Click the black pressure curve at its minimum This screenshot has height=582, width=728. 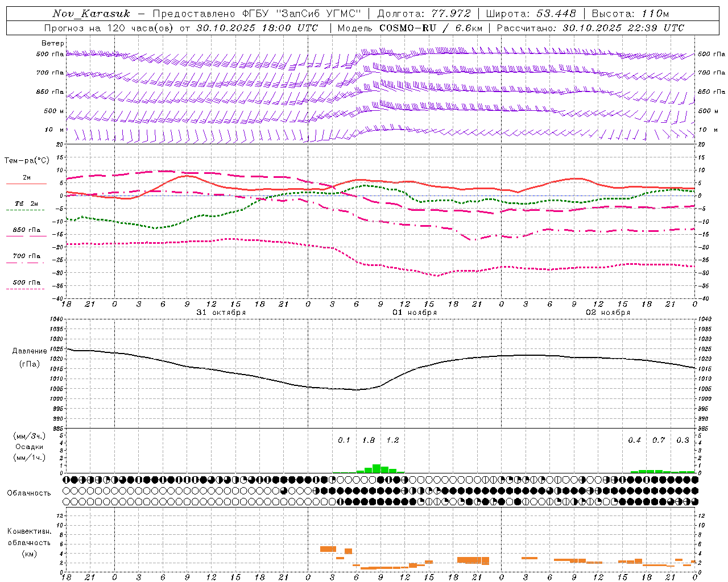(357, 390)
